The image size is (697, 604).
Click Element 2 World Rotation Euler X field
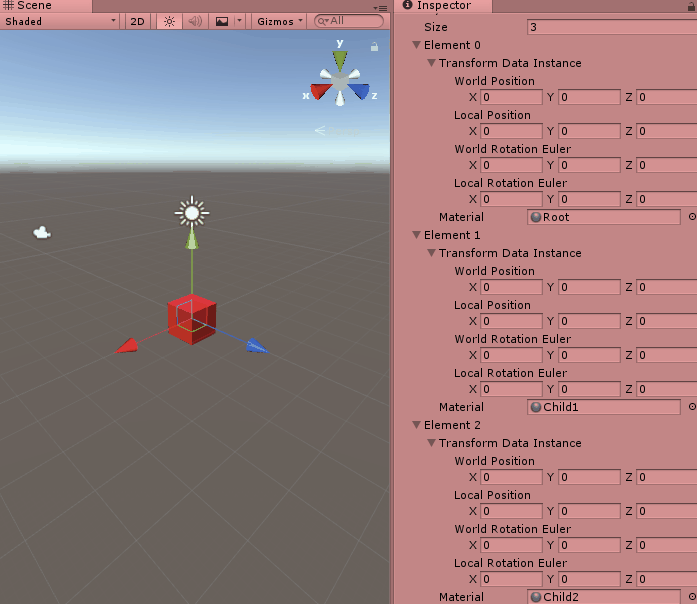(511, 545)
